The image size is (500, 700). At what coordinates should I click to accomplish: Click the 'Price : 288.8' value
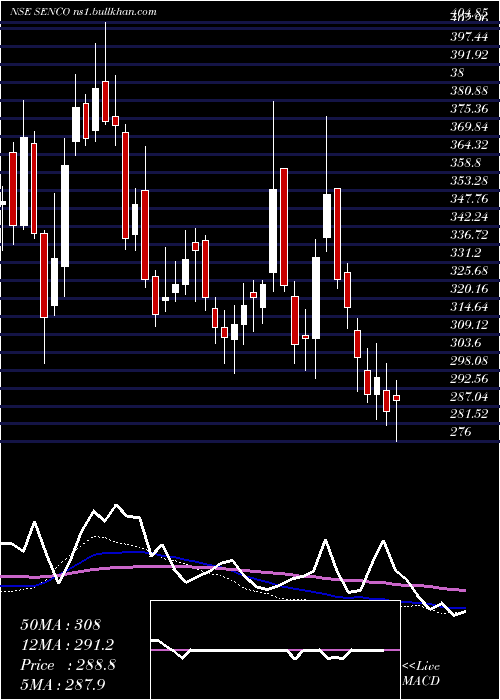tap(68, 665)
